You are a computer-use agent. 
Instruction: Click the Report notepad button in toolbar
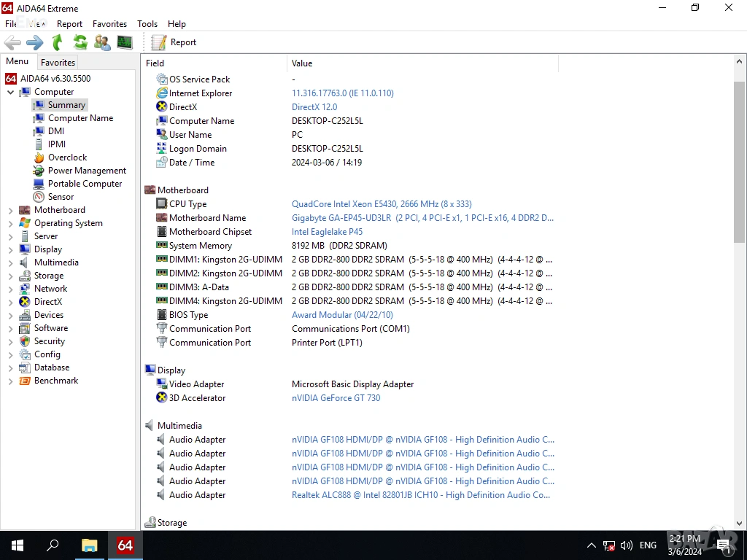click(x=174, y=42)
